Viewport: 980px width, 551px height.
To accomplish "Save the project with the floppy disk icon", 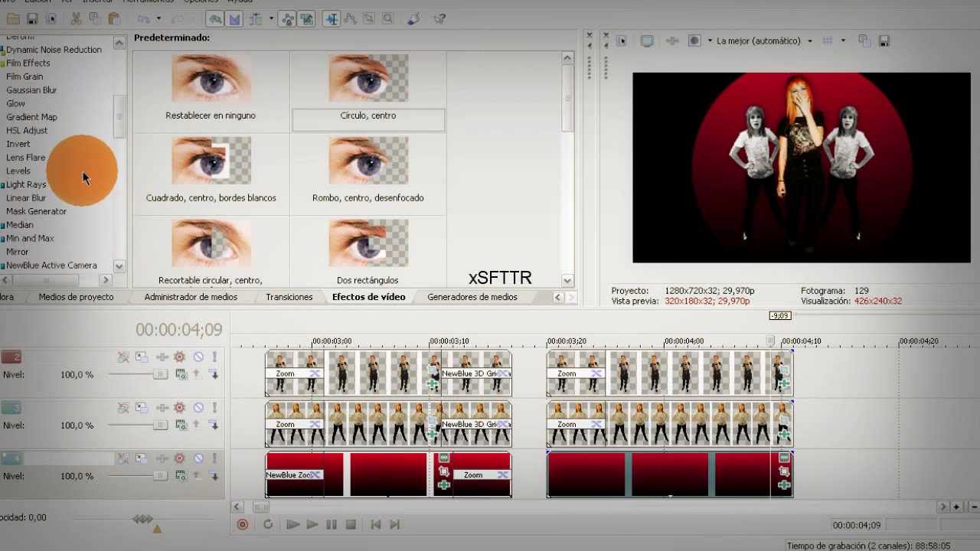I will pos(32,18).
